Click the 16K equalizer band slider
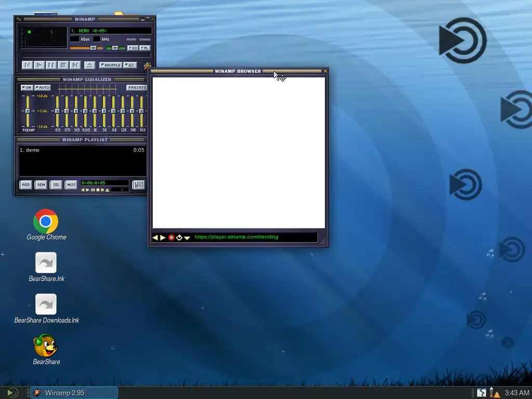Image resolution: width=532 pixels, height=399 pixels. pyautogui.click(x=141, y=111)
